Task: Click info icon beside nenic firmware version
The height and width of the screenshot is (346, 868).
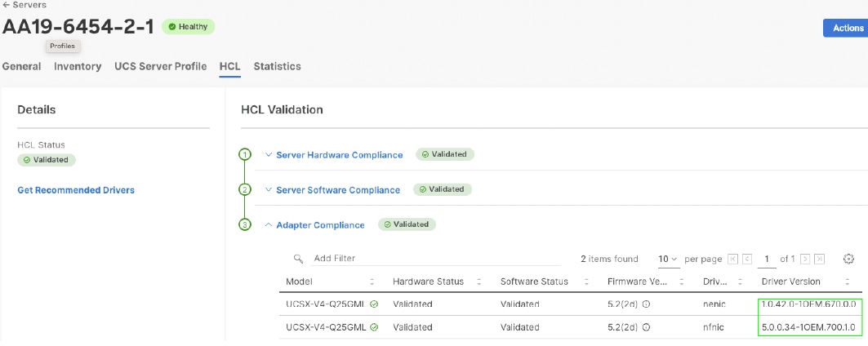Action: [646, 304]
